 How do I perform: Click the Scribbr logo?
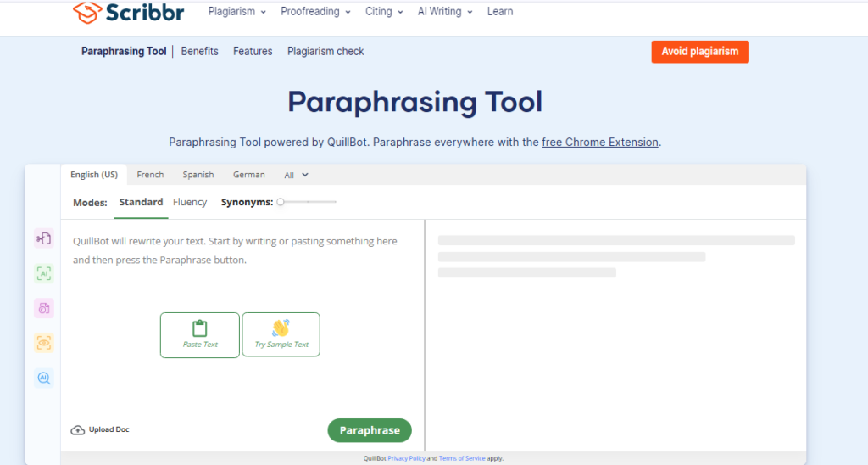(x=129, y=12)
